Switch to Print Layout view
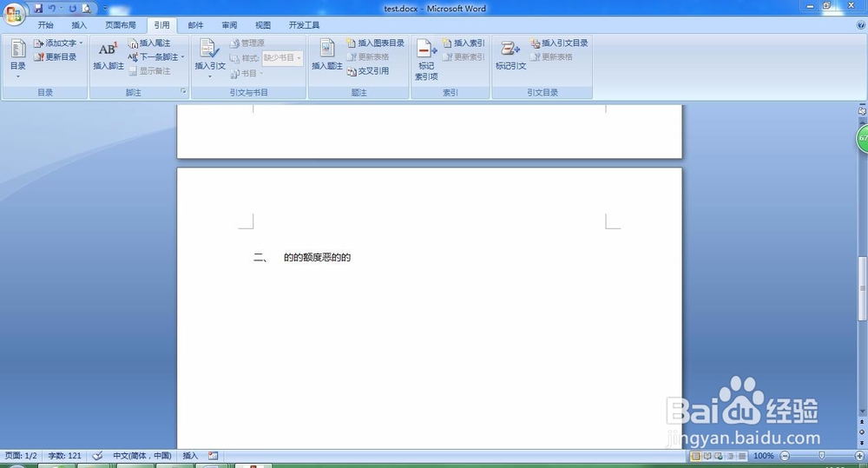The image size is (868, 468). tap(695, 456)
